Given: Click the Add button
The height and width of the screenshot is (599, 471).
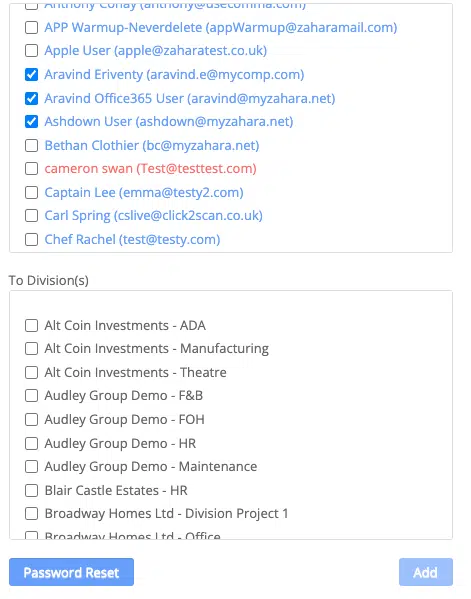Looking at the screenshot, I should [x=426, y=572].
